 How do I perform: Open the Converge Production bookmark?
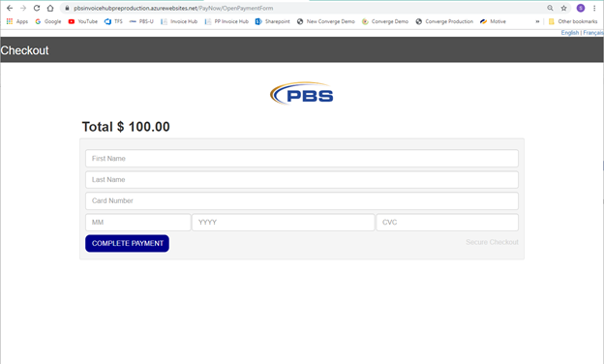click(444, 21)
